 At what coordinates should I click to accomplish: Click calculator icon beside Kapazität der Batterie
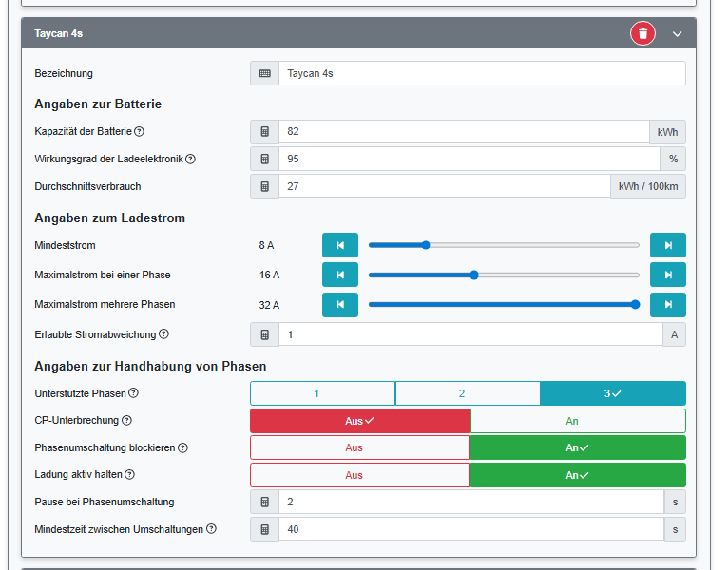click(264, 131)
